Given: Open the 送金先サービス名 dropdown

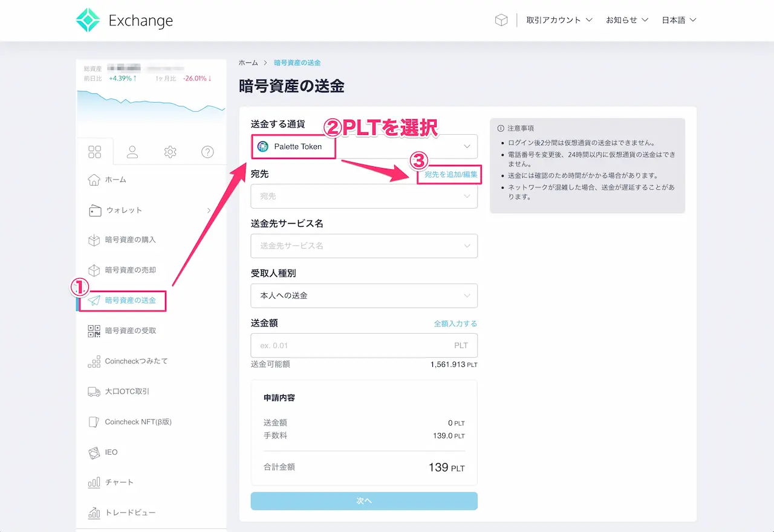Looking at the screenshot, I should [x=364, y=246].
